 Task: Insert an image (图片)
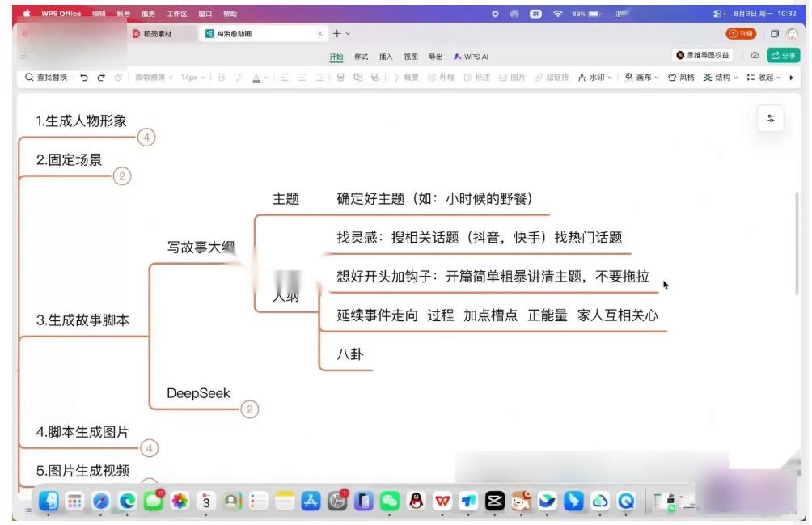point(512,77)
